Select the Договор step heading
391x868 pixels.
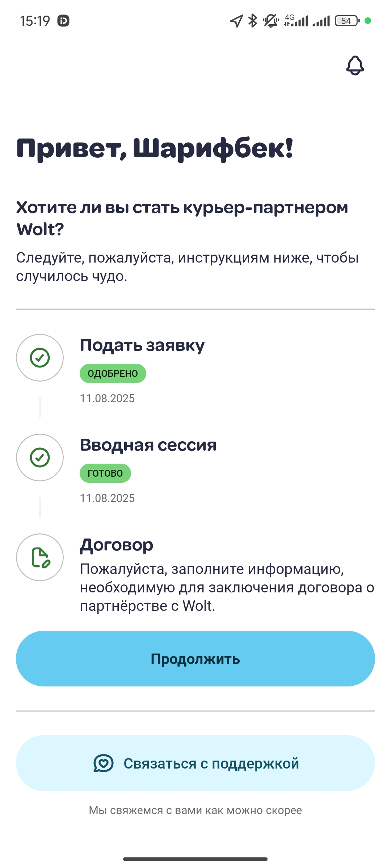pos(117,545)
